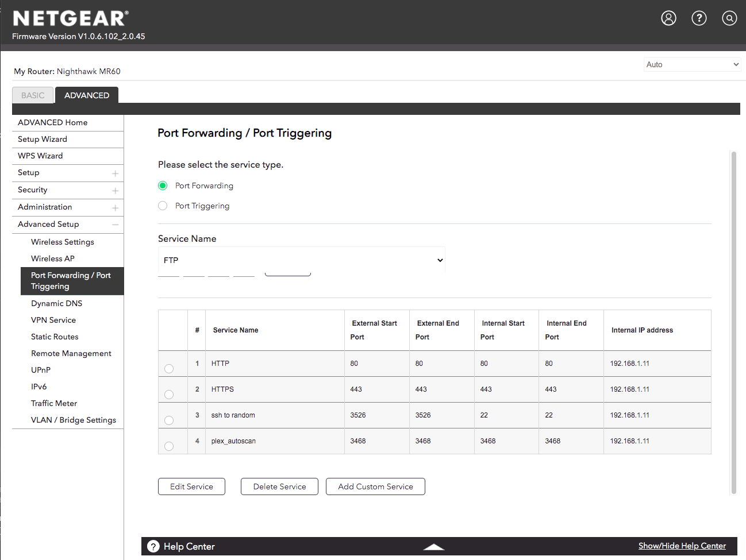Expand the Setup menu plus icon
This screenshot has width=746, height=560.
point(116,173)
